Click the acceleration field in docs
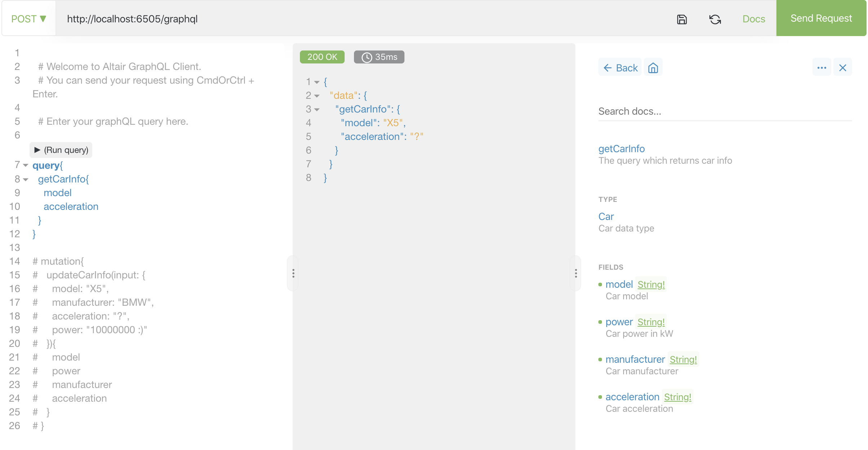 point(632,397)
